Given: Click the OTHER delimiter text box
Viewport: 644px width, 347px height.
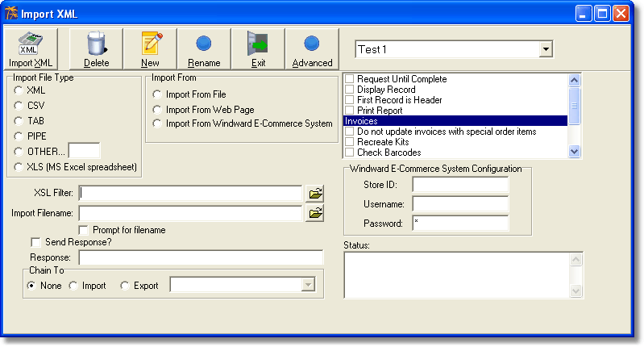Looking at the screenshot, I should click(x=84, y=150).
